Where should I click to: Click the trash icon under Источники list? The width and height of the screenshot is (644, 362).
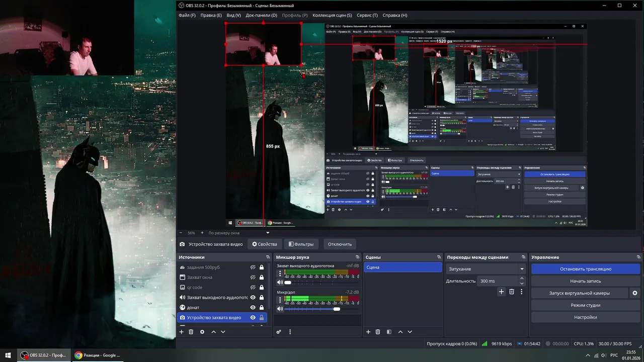191,332
